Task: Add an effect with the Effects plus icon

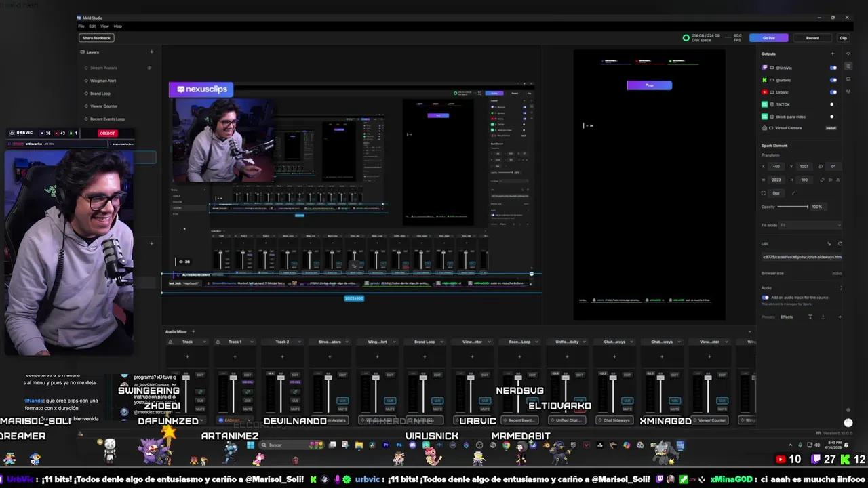Action: 840,317
